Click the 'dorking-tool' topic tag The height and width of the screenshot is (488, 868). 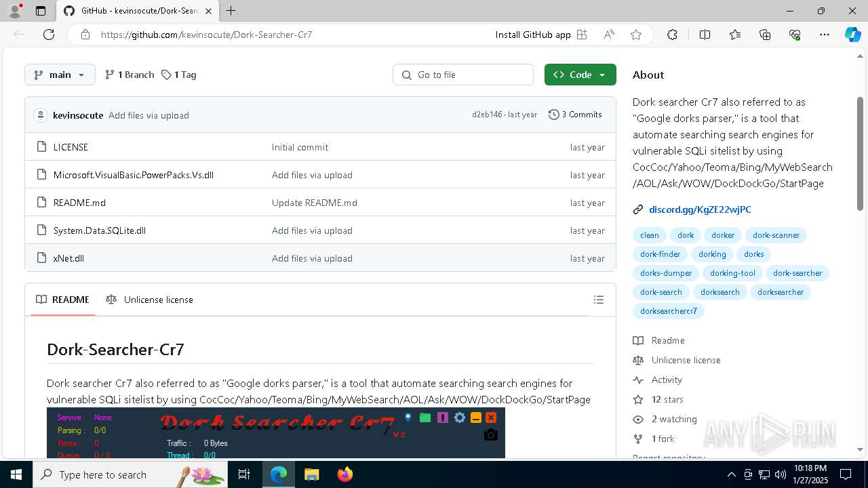pos(732,273)
